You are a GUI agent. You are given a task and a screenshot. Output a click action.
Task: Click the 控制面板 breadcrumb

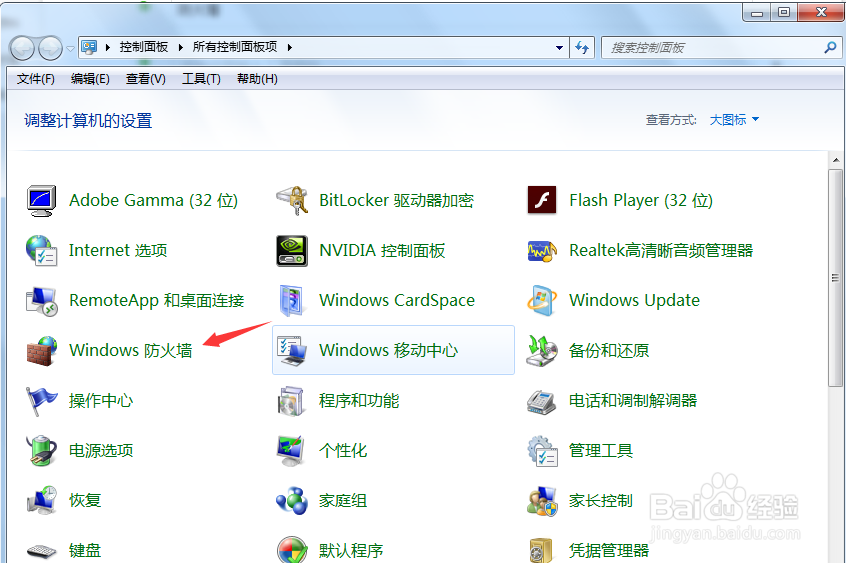click(144, 48)
